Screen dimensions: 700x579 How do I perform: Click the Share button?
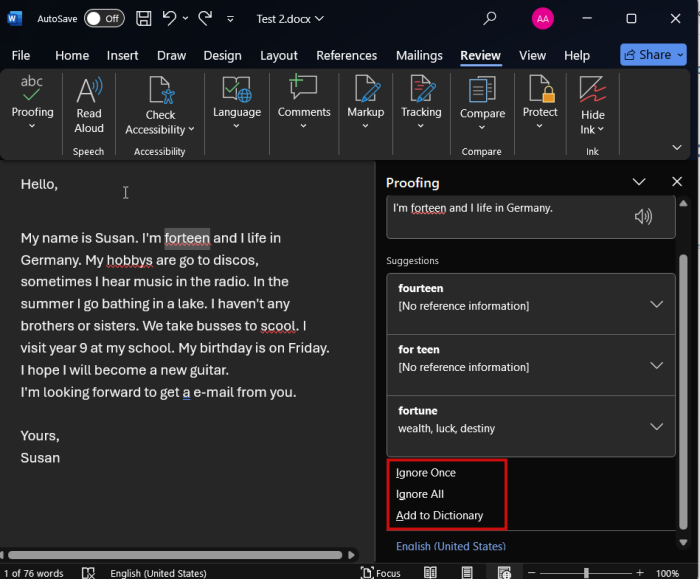(x=653, y=54)
